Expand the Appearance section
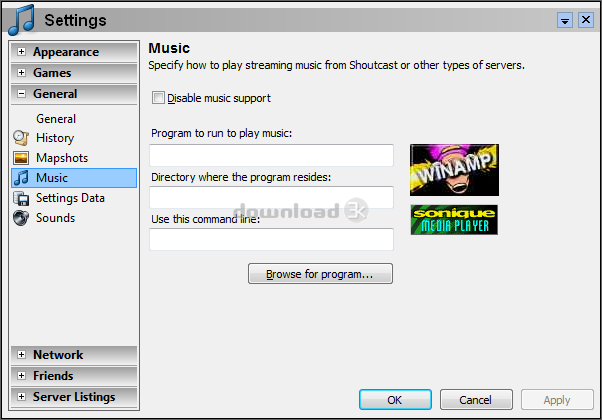 click(x=22, y=52)
